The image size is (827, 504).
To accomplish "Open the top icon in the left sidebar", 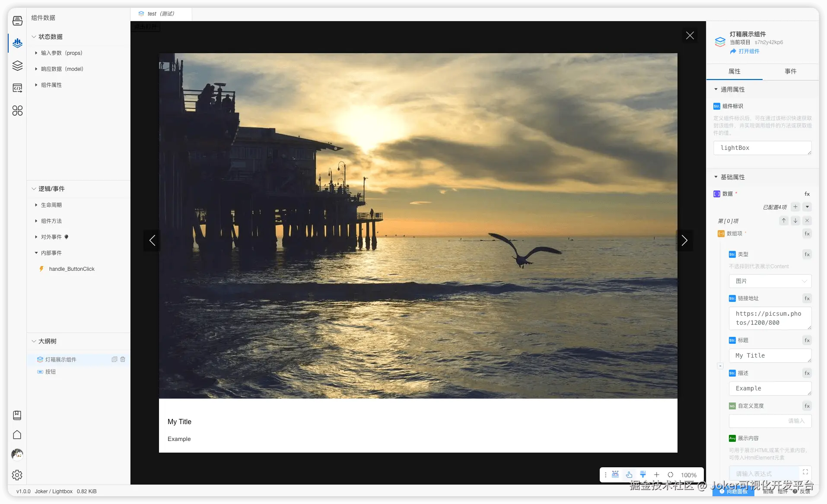I will coord(17,20).
